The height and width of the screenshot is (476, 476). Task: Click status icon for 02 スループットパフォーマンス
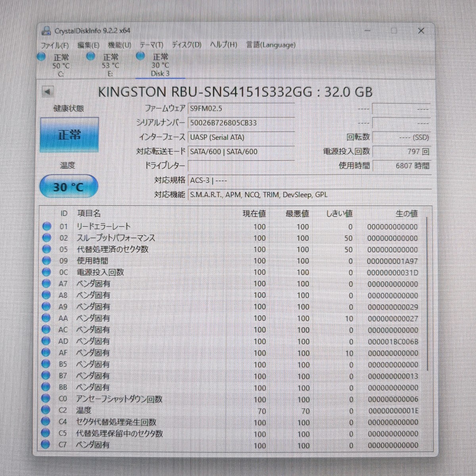point(47,238)
